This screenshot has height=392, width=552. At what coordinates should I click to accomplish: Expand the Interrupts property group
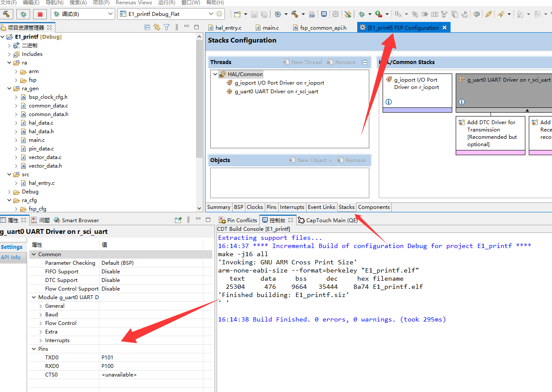[x=41, y=340]
